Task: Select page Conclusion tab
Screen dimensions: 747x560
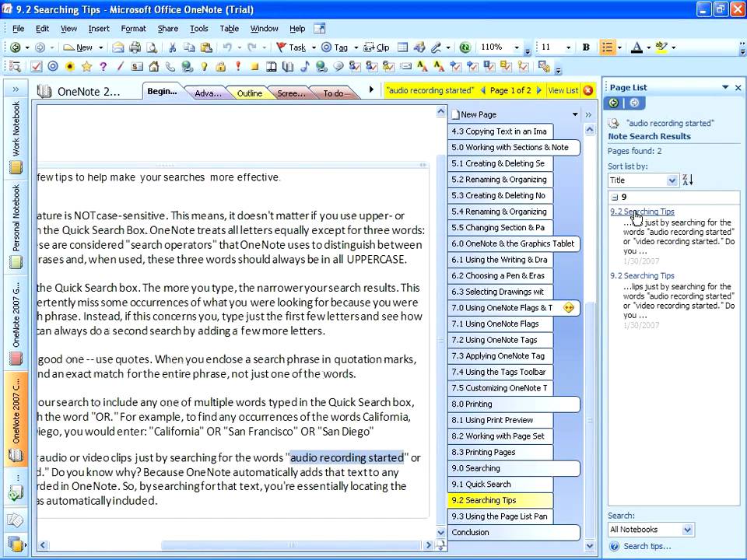Action: (x=514, y=532)
